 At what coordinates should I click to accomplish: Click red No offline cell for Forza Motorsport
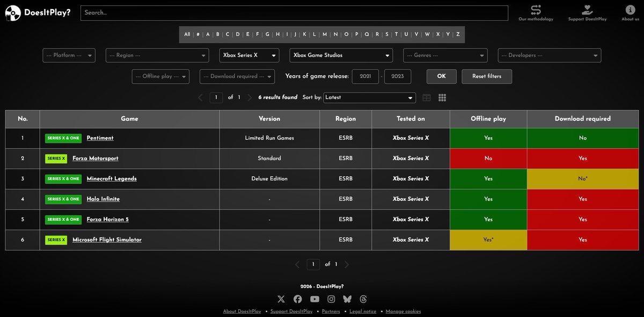tap(488, 158)
